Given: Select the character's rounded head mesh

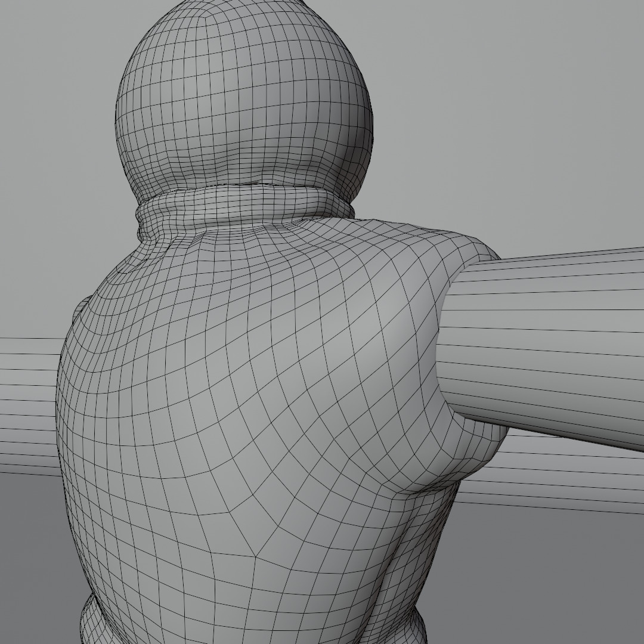Looking at the screenshot, I should [x=244, y=101].
